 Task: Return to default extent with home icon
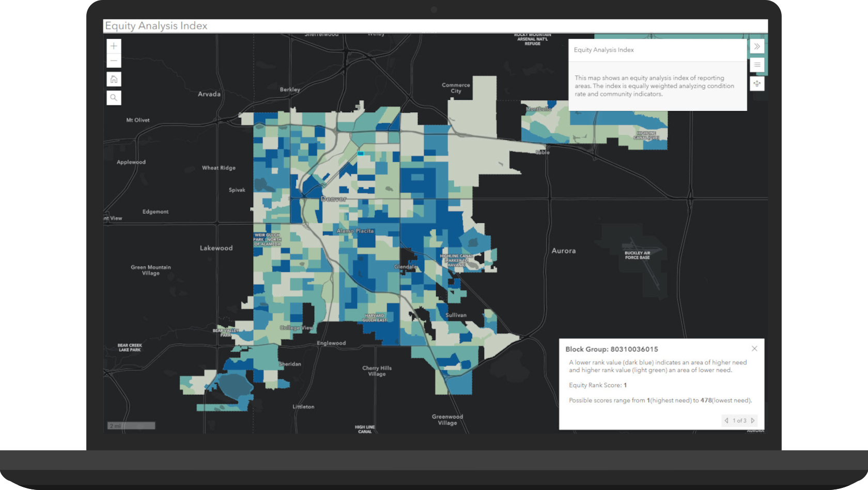[x=113, y=79]
